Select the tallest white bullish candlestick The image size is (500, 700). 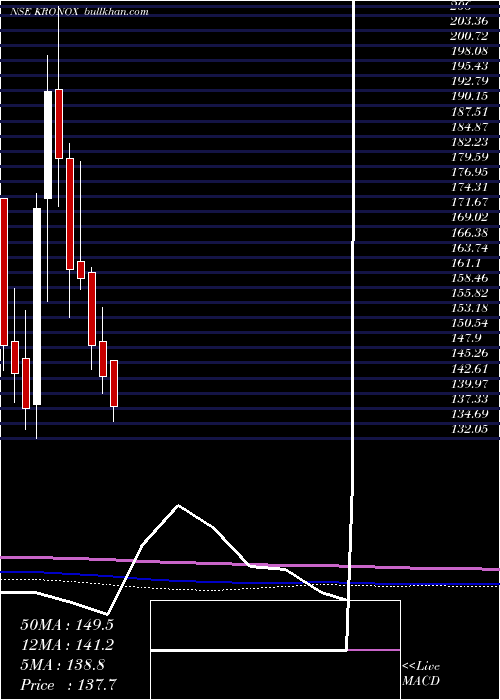(37, 307)
